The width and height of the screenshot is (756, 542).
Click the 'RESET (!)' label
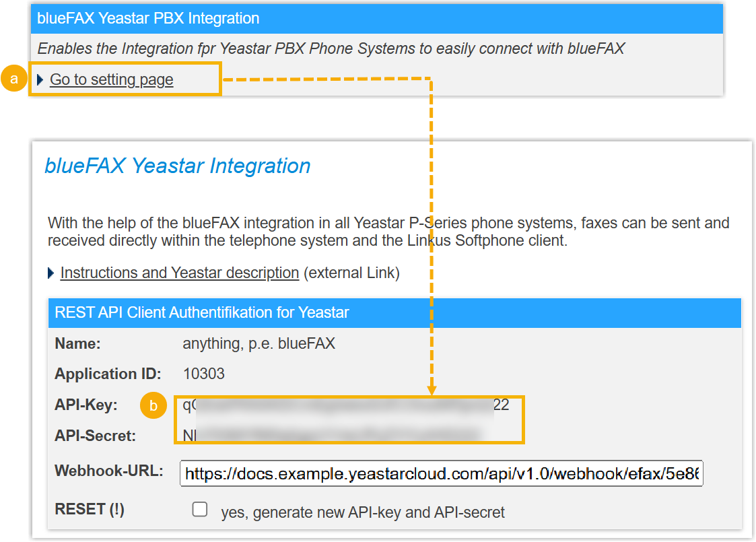[x=90, y=509]
